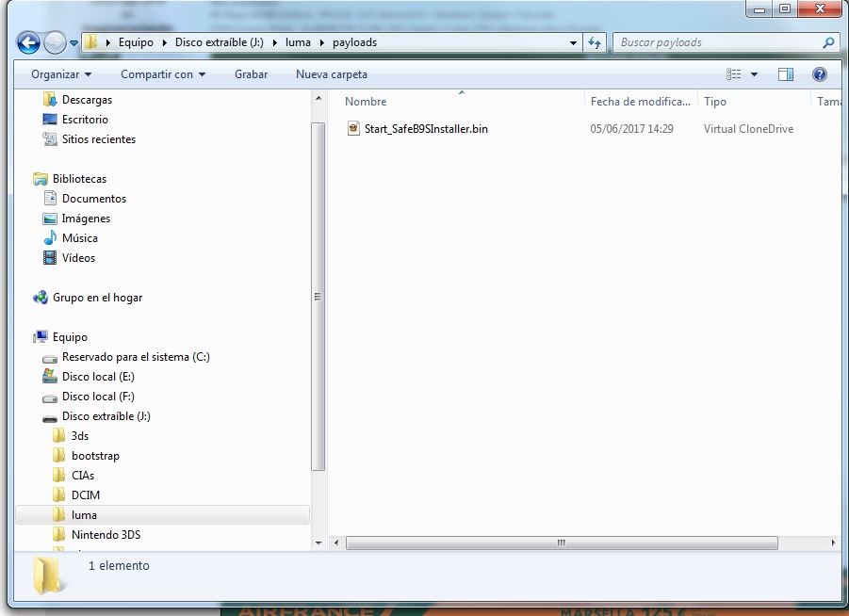Open the Organizar menu
This screenshot has width=849, height=616.
coord(61,74)
